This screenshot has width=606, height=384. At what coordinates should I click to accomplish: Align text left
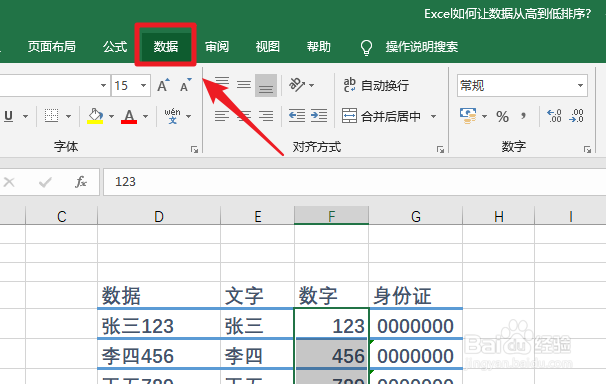pyautogui.click(x=222, y=116)
